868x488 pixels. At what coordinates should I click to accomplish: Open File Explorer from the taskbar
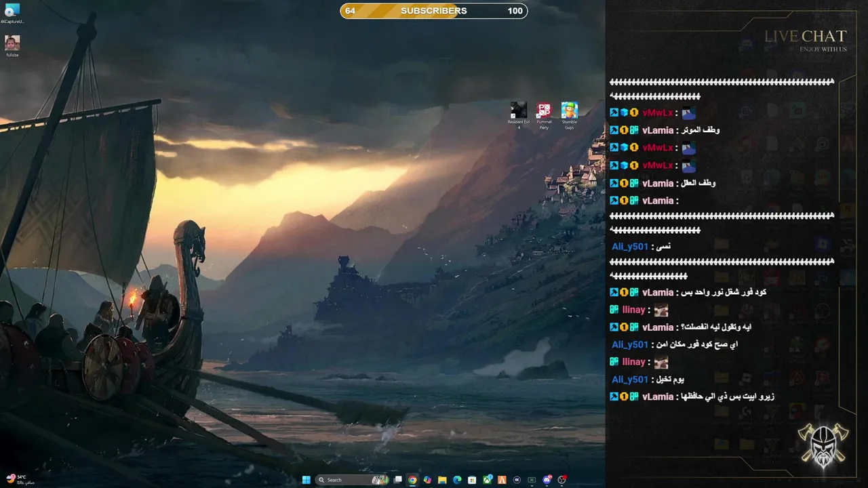442,480
